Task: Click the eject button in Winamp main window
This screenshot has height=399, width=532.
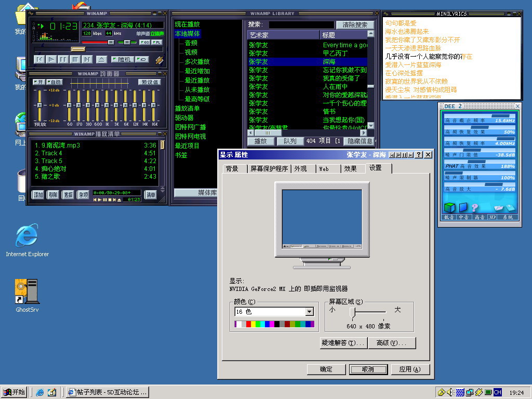Action: pyautogui.click(x=101, y=59)
